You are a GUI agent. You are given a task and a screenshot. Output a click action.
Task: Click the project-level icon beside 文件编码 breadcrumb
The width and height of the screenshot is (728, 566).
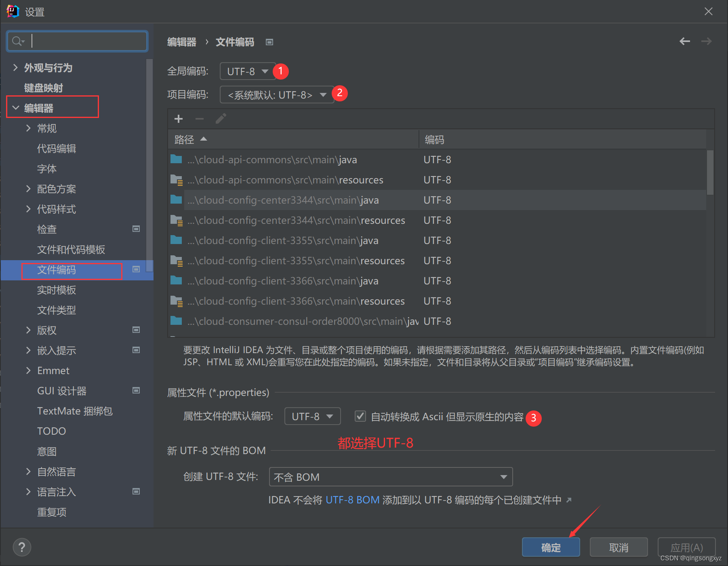coord(269,42)
